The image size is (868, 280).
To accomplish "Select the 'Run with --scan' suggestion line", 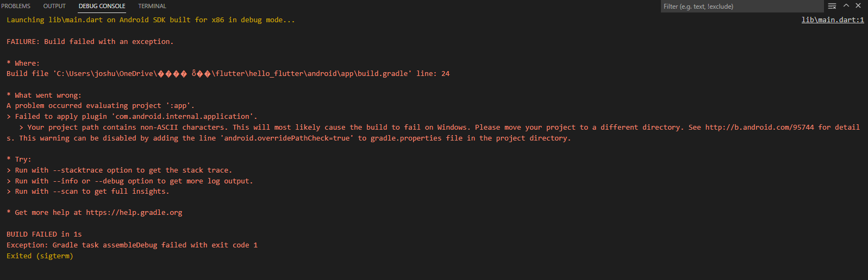I will pyautogui.click(x=88, y=192).
